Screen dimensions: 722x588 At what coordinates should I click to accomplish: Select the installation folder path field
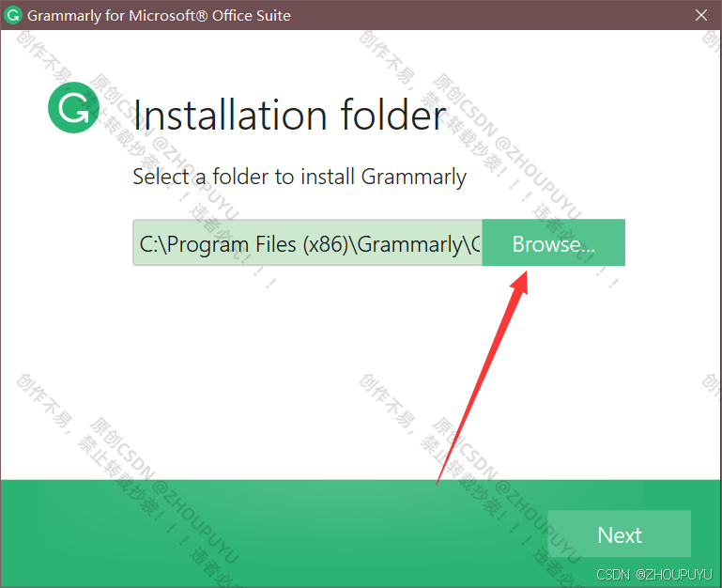coord(308,243)
